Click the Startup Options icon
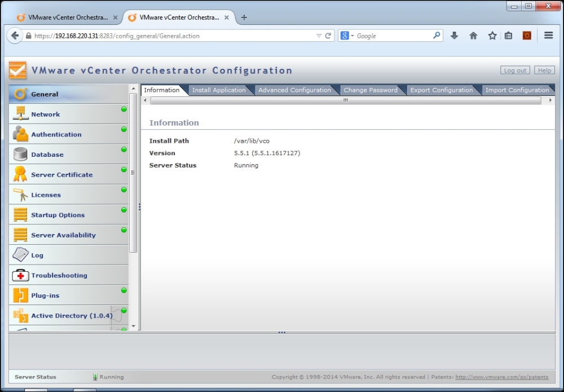The width and height of the screenshot is (564, 392). (20, 215)
